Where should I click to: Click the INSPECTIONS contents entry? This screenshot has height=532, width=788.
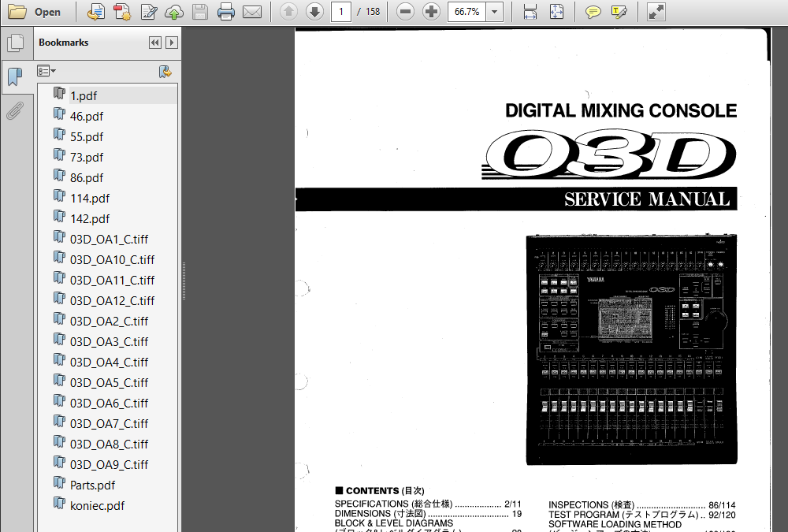[x=641, y=505]
